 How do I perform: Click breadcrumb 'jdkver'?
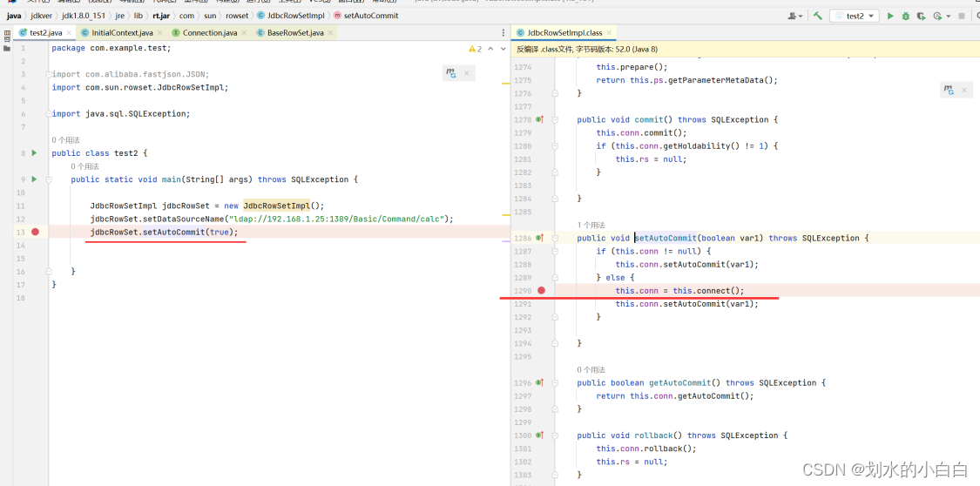[x=41, y=16]
